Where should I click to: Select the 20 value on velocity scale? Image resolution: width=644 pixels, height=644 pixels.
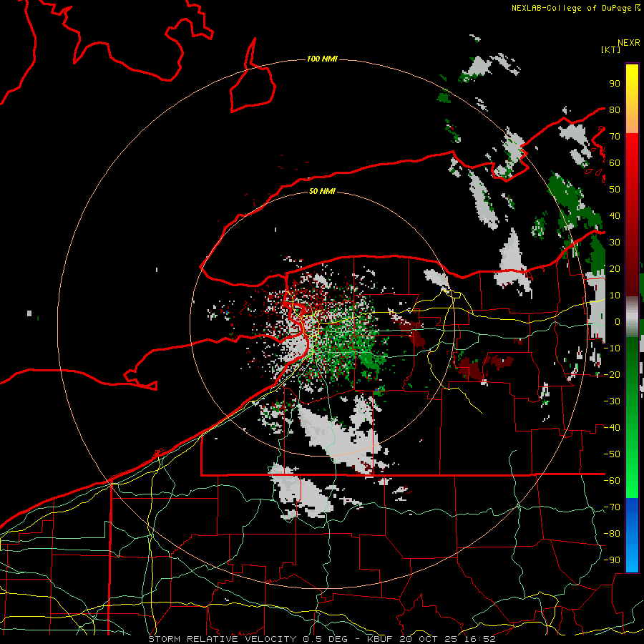pos(615,269)
